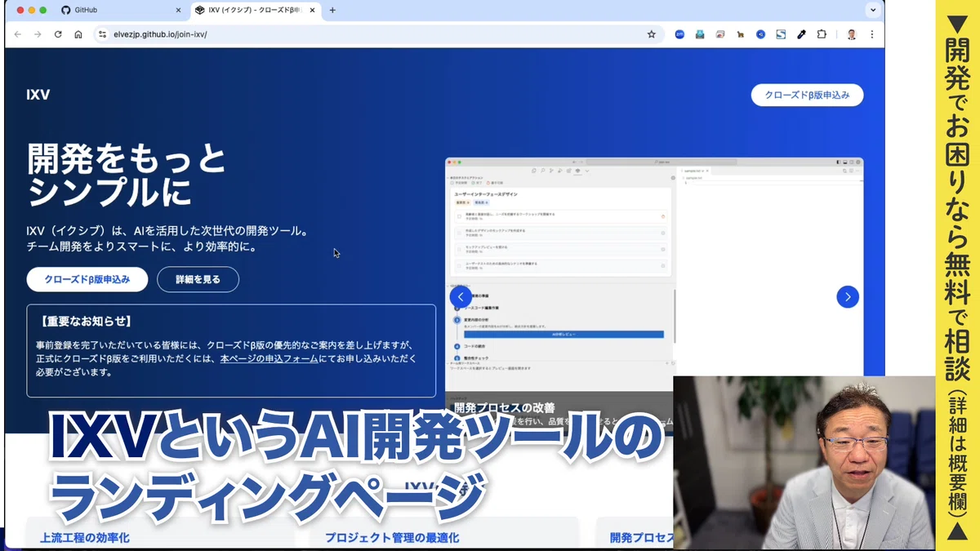980x551 pixels.
Task: Select heading 開発をもっとシンプルに
Action: [127, 175]
